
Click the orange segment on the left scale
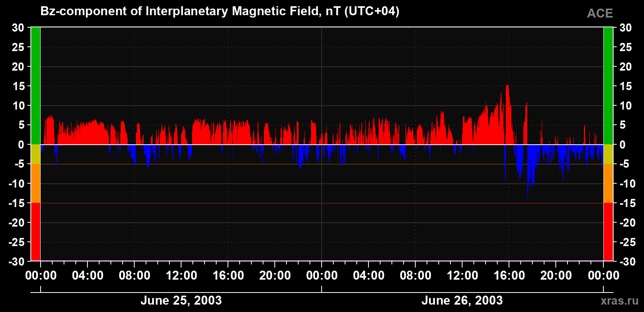coord(36,183)
